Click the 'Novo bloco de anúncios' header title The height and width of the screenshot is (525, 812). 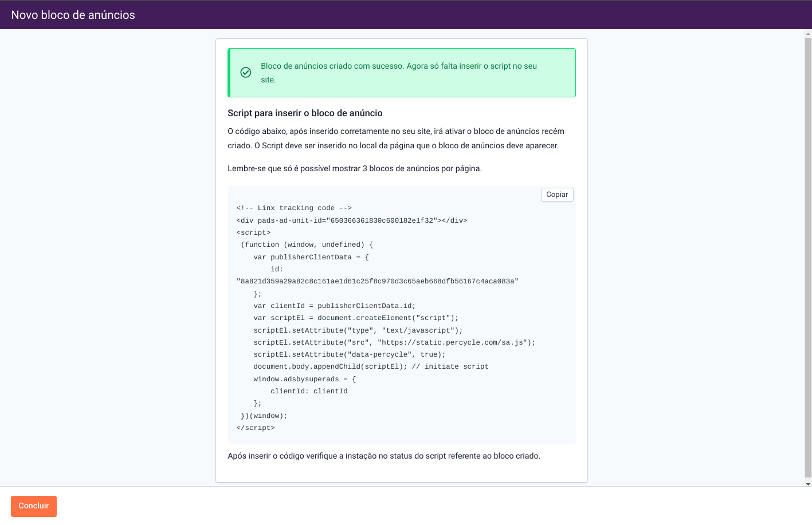coord(73,15)
